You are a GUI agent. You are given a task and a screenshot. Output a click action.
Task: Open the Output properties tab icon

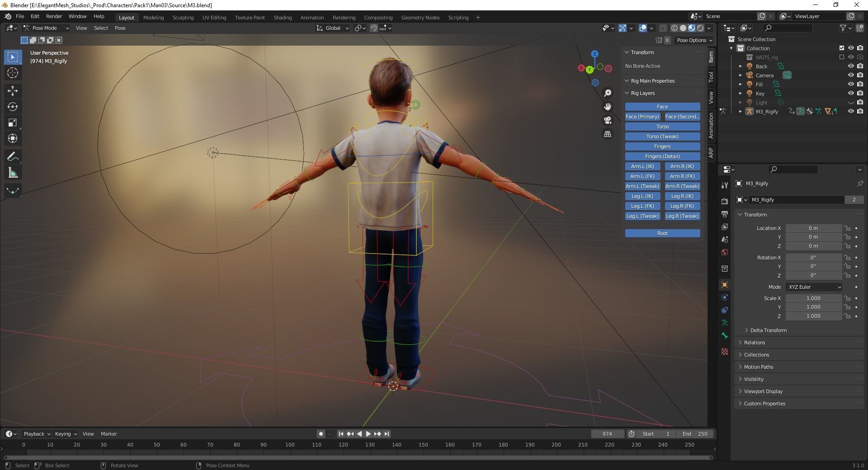pos(725,214)
